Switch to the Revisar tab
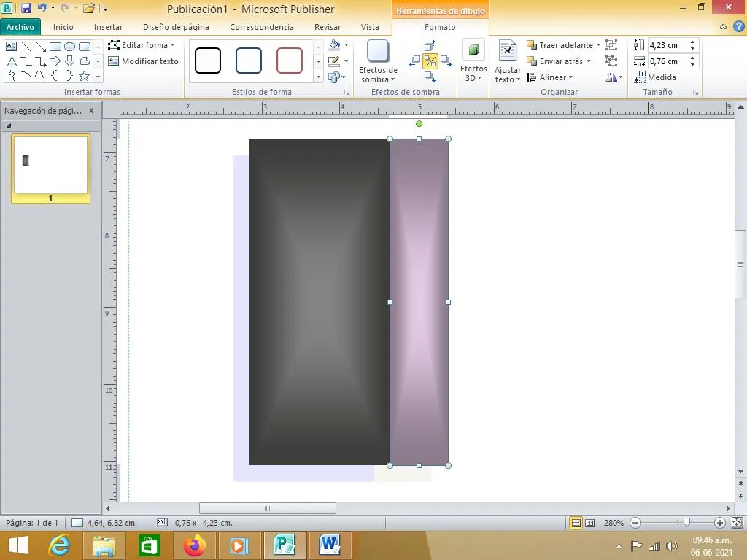Viewport: 747px width, 560px height. tap(328, 27)
